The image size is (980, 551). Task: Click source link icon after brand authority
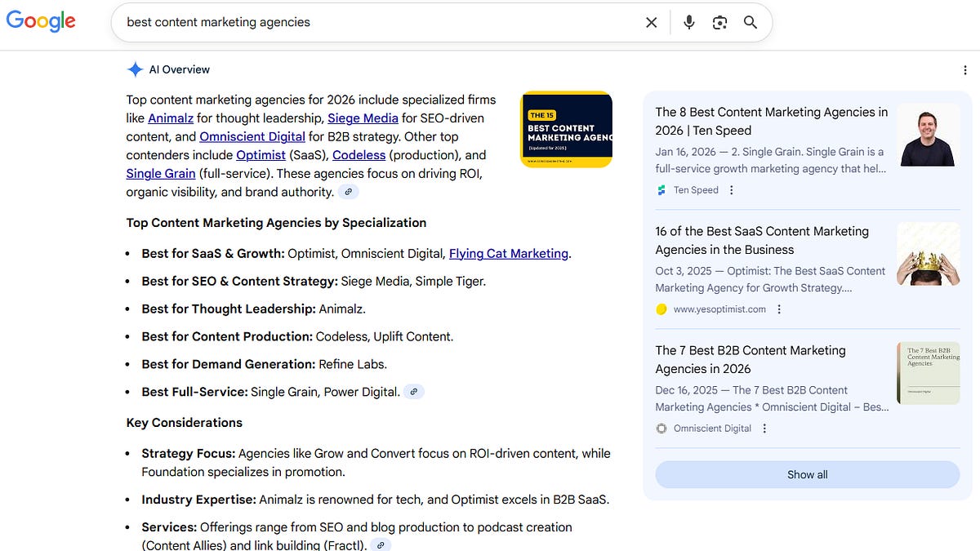click(349, 192)
